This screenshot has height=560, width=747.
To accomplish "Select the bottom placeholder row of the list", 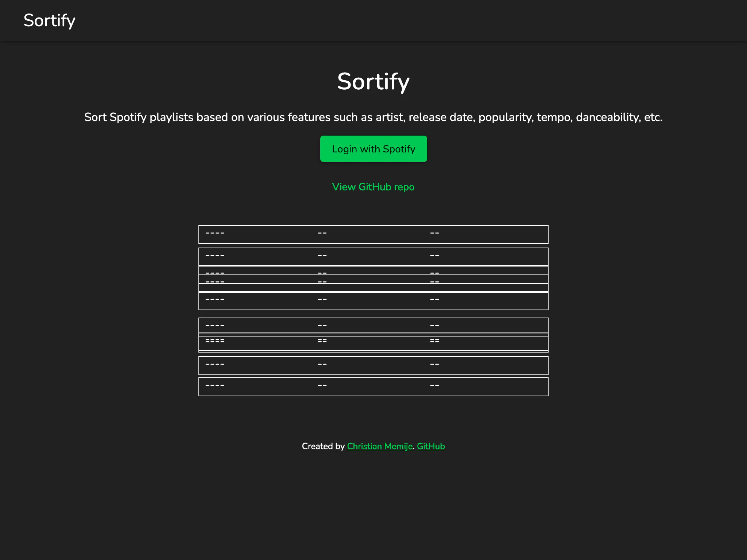I will (x=373, y=386).
